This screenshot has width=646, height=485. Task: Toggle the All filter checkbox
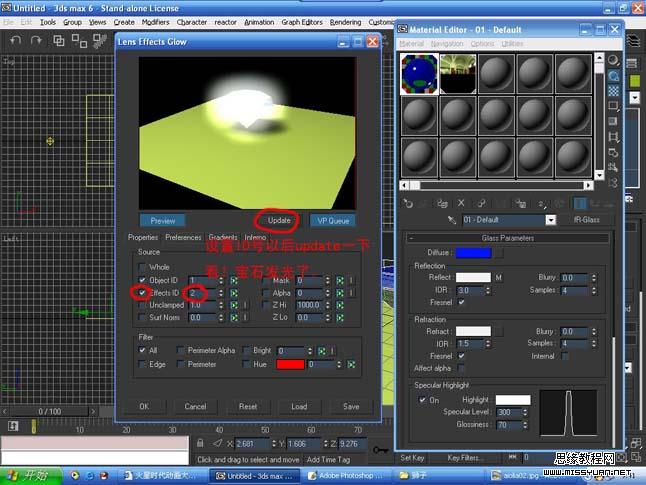pos(142,350)
